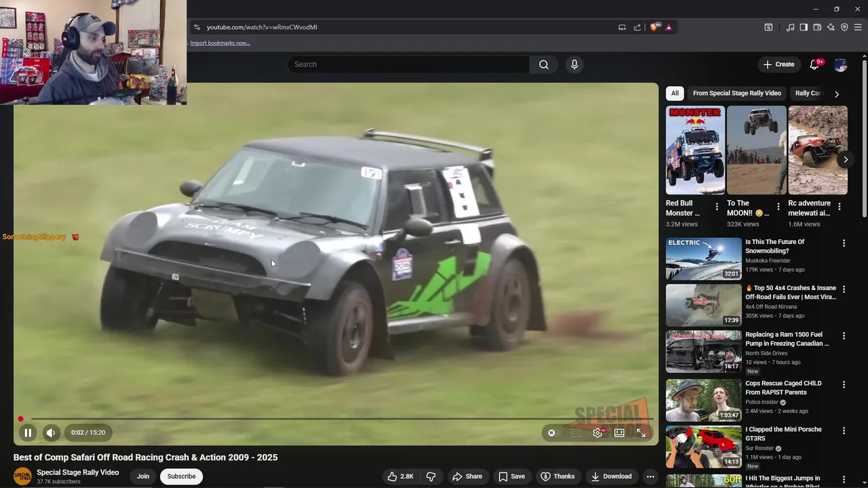This screenshot has width=868, height=488.
Task: Open the player settings gear
Action: point(597,432)
